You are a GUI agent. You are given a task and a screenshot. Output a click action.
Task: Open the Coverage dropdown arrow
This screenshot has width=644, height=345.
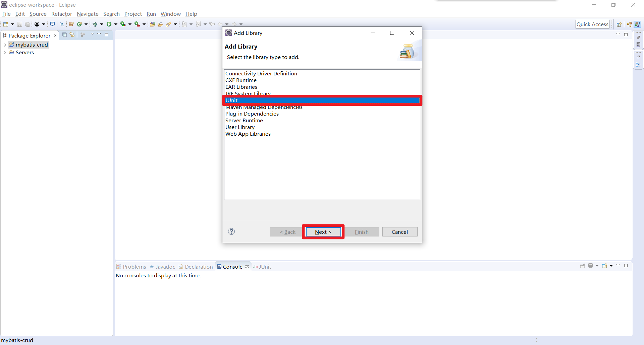130,24
